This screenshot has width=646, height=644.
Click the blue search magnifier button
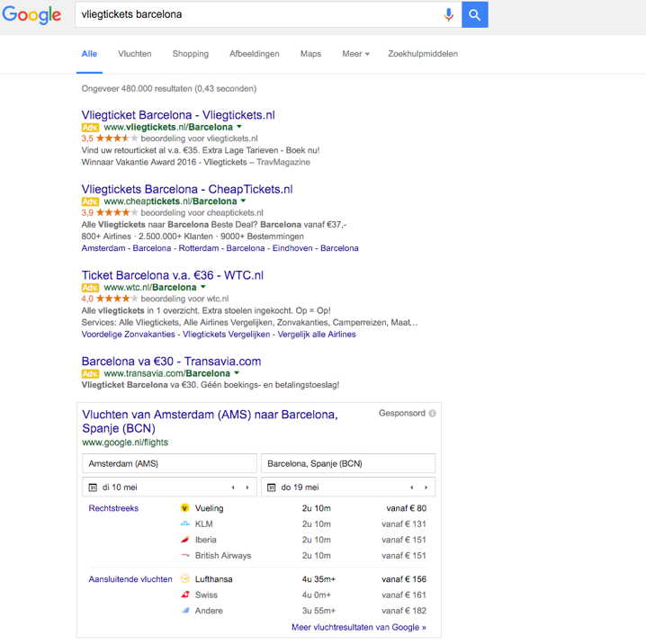pos(475,14)
